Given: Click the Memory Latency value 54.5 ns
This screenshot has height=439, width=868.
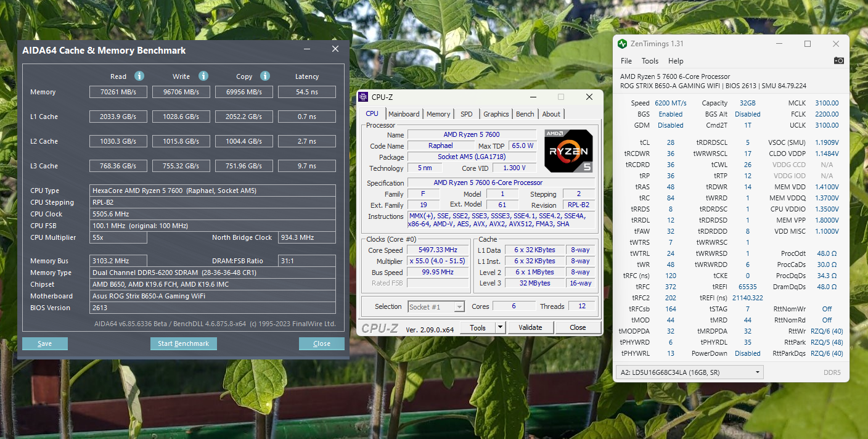Looking at the screenshot, I should 307,92.
